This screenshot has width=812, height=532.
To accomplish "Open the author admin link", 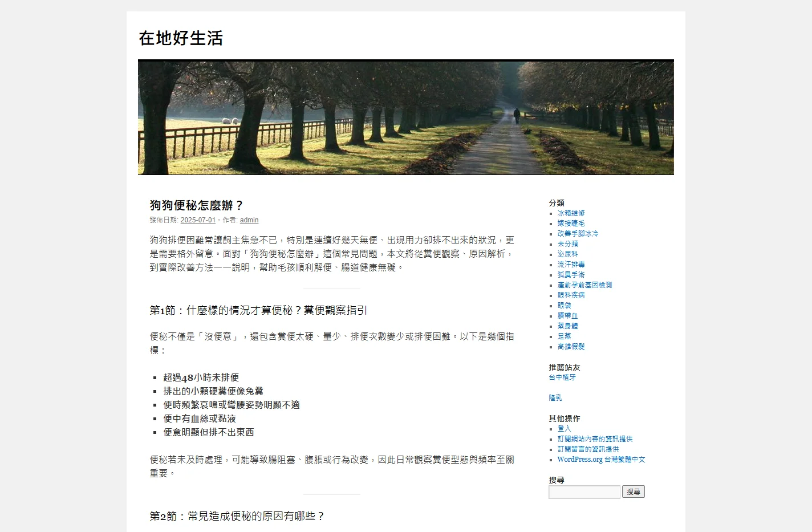I will tap(249, 220).
